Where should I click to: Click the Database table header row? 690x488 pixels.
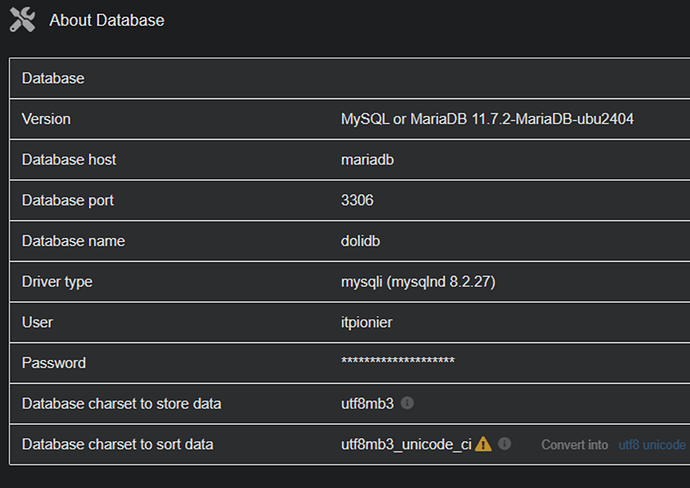(54, 78)
